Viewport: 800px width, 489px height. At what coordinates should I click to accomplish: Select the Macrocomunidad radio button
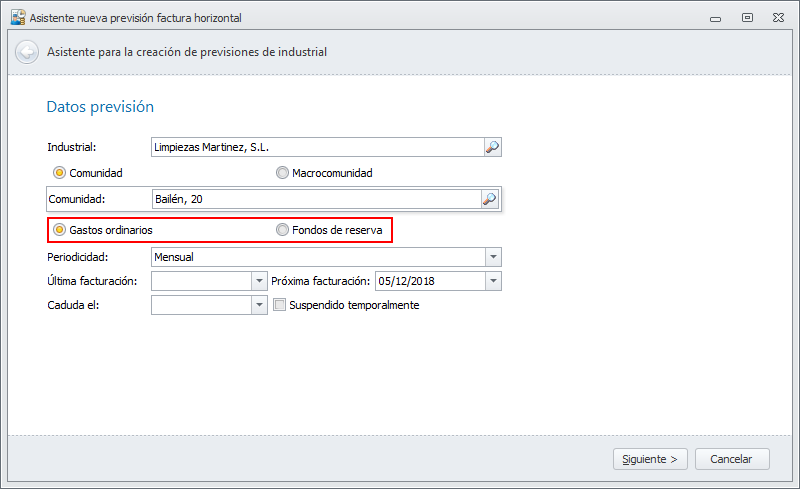(x=282, y=173)
